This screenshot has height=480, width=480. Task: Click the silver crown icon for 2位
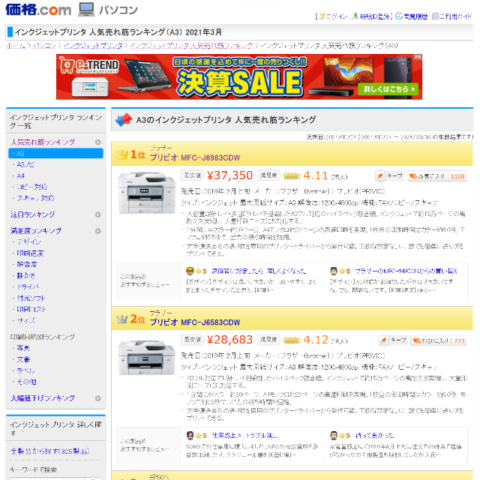click(122, 319)
